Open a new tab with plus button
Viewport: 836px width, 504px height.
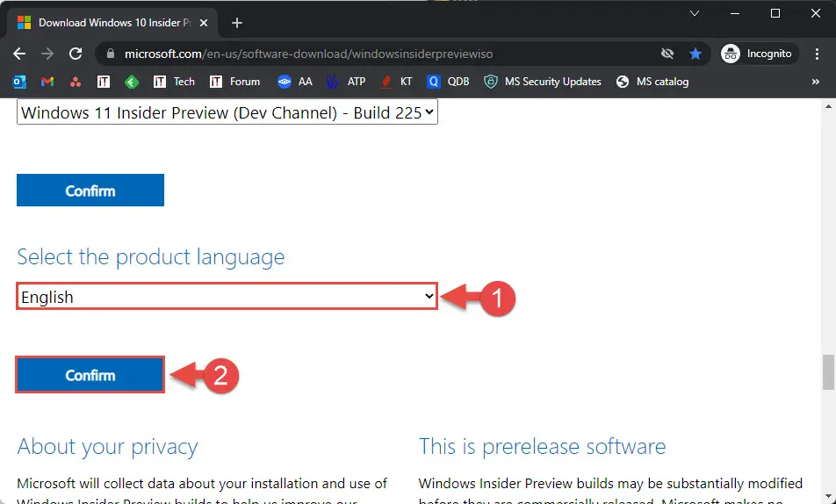(x=237, y=23)
